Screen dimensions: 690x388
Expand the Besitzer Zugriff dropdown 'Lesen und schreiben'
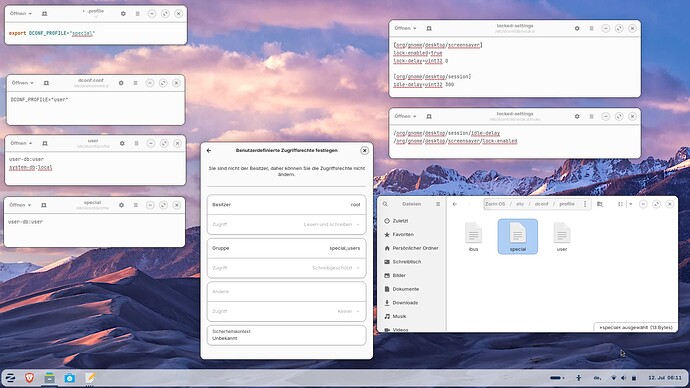click(286, 224)
